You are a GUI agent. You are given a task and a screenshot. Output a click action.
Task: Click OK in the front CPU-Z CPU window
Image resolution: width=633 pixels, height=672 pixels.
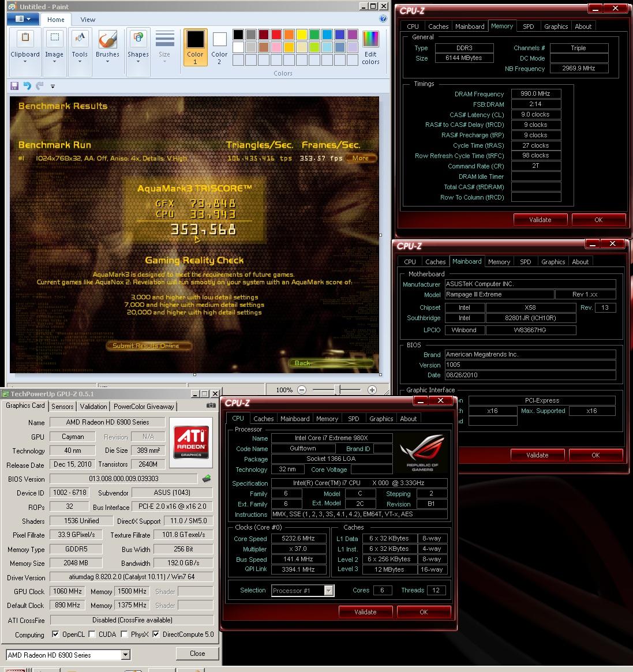pos(424,612)
